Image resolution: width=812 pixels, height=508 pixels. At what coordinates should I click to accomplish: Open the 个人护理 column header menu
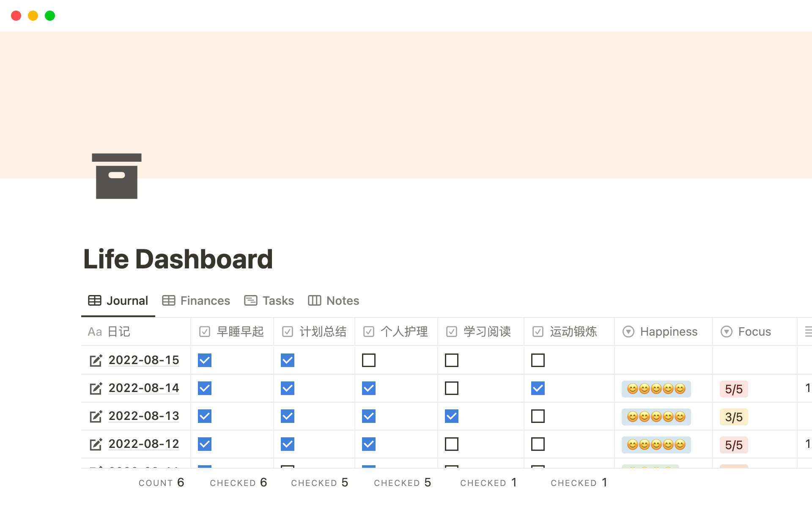396,332
